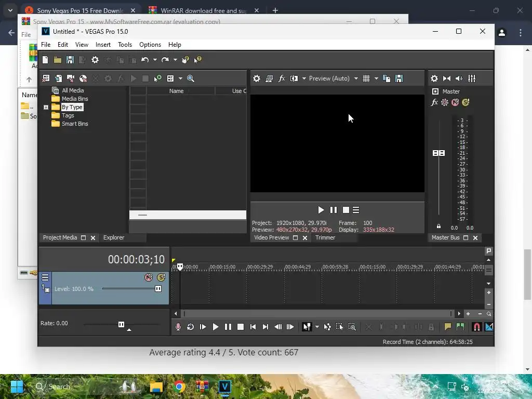Image resolution: width=532 pixels, height=399 pixels.
Task: Copy snapshot to clipboard in preview
Action: [387, 78]
